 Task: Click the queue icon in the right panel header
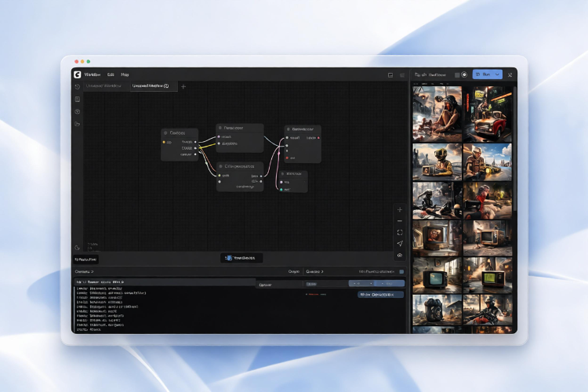click(417, 74)
